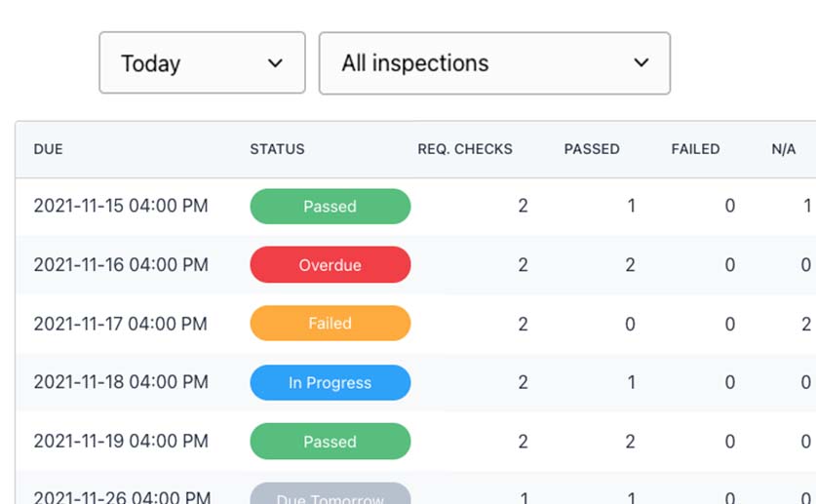
Task: Click Passed count in the Overdue row
Action: (x=630, y=265)
